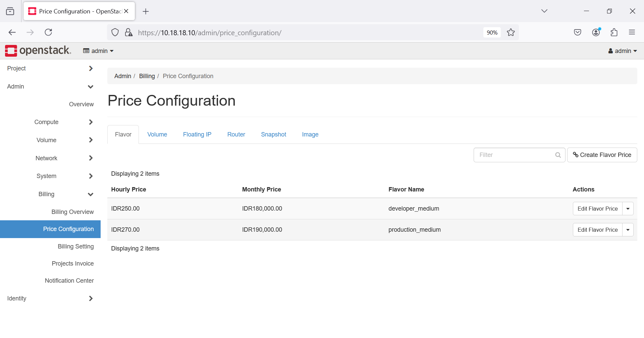Click the Create Flavor Price button
644x338 pixels.
coord(602,155)
